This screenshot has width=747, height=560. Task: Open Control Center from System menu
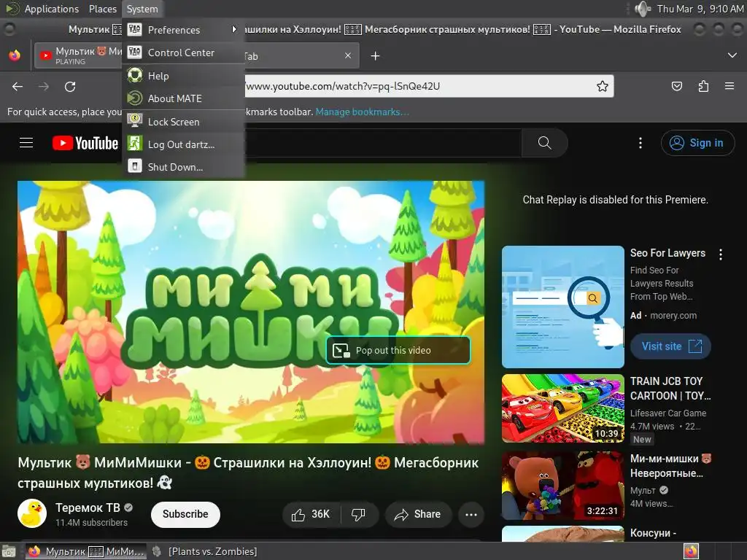[x=183, y=52]
